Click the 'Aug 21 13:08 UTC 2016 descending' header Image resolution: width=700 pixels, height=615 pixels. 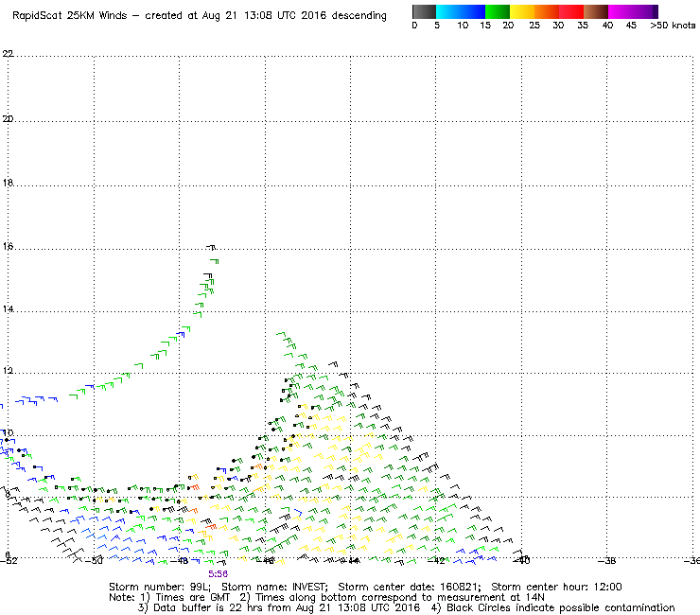(294, 16)
